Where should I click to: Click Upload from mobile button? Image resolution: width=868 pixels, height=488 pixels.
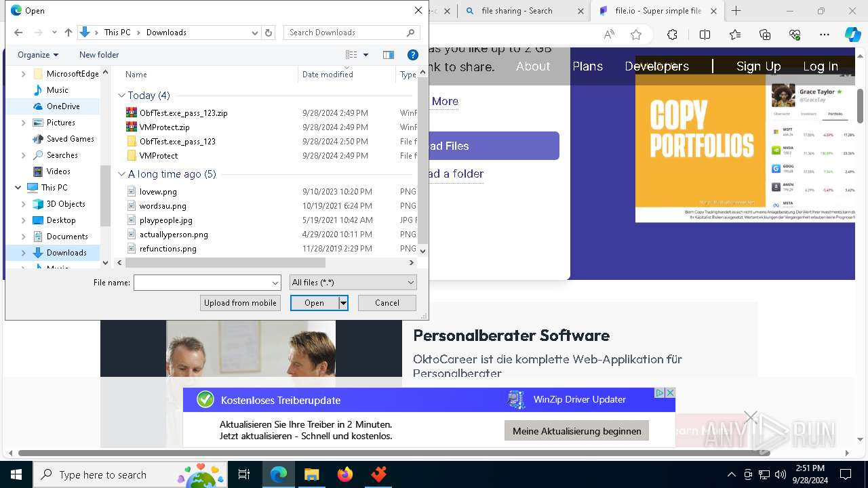point(240,303)
